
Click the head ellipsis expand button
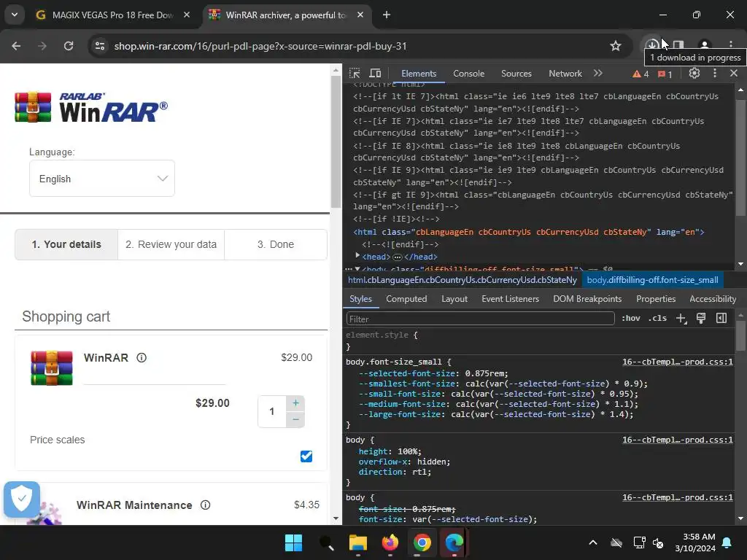click(398, 257)
